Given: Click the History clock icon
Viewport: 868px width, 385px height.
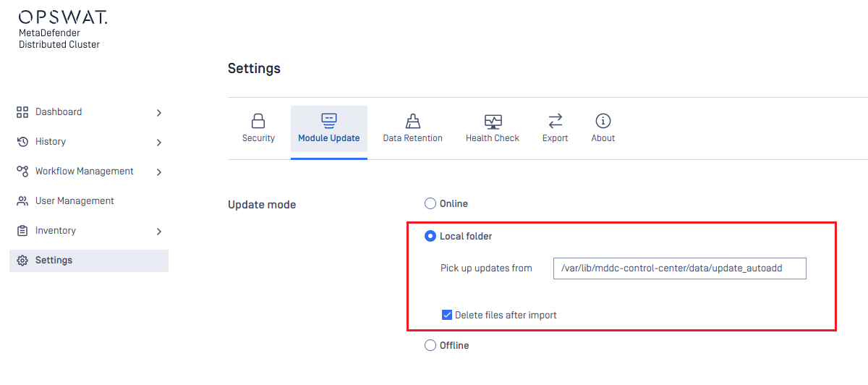Looking at the screenshot, I should [x=22, y=142].
